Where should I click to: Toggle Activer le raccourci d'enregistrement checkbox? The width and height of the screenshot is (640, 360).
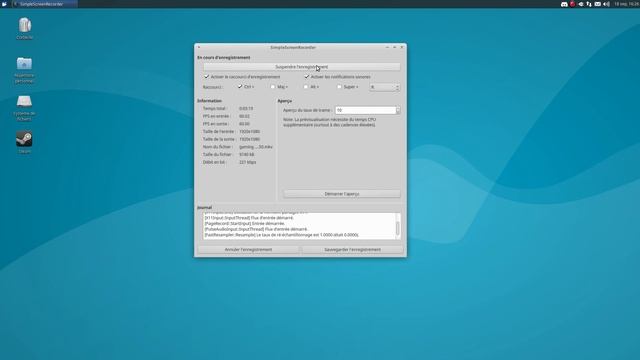(207, 76)
